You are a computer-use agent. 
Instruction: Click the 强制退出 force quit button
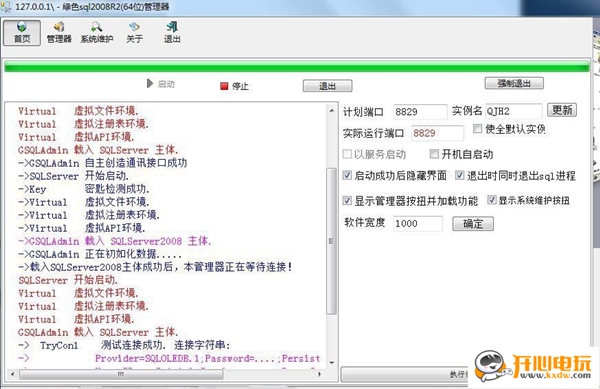(514, 83)
